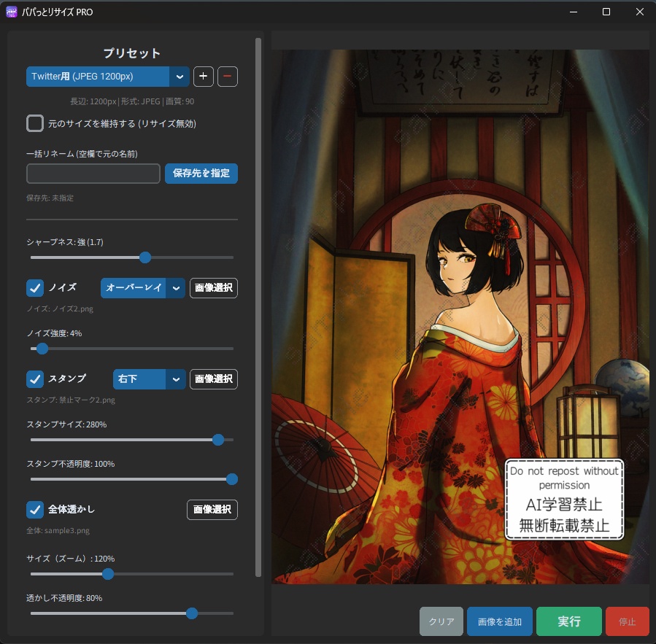Toggle the ノイズ checkbox
Image resolution: width=656 pixels, height=644 pixels.
[35, 287]
